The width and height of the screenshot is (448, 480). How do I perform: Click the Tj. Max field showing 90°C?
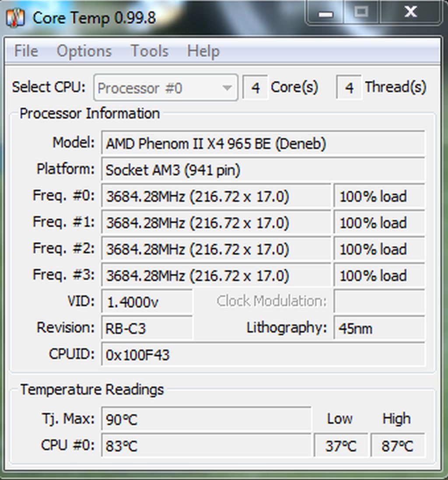pos(206,419)
